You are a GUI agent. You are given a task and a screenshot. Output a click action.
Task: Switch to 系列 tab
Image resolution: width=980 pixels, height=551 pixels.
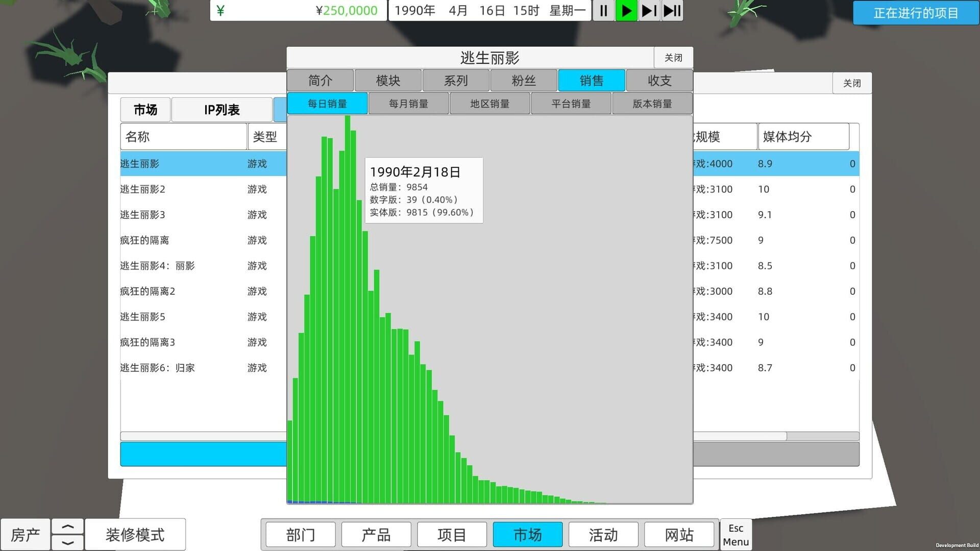tap(456, 81)
